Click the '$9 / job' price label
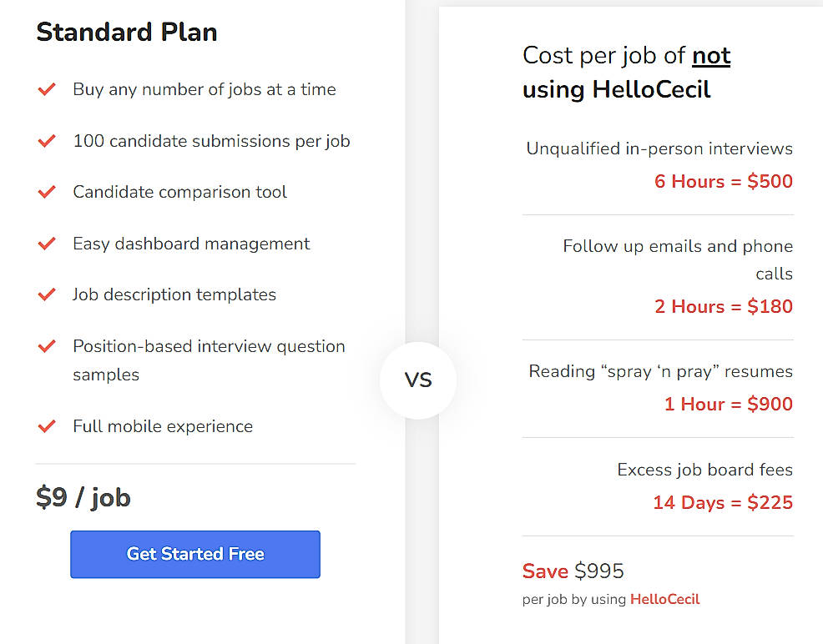Viewport: 823px width, 644px height. pos(83,497)
